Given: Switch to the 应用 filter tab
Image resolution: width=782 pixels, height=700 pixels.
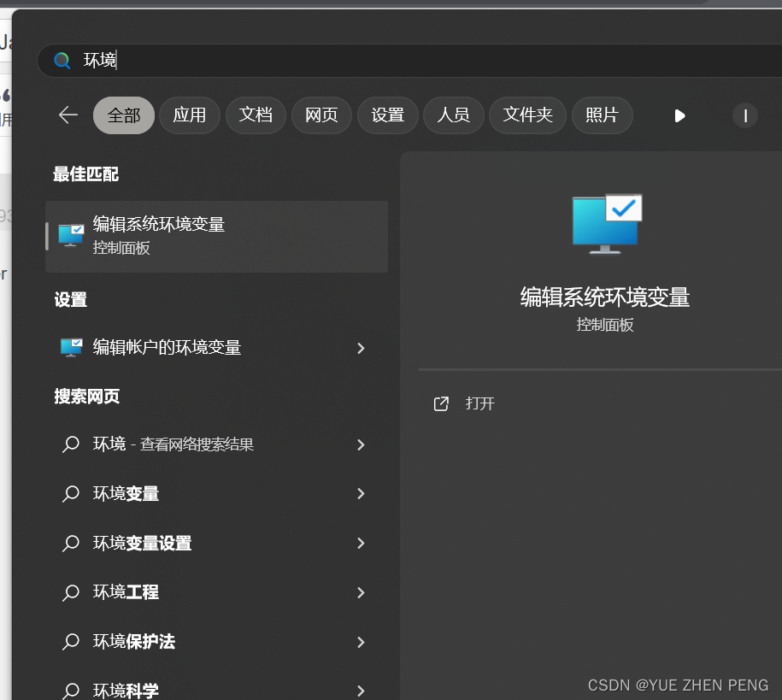Looking at the screenshot, I should [189, 115].
